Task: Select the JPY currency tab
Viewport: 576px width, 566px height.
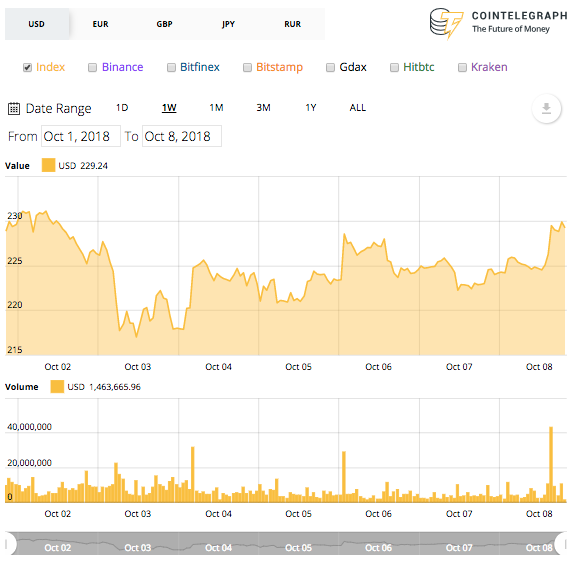Action: (x=228, y=24)
